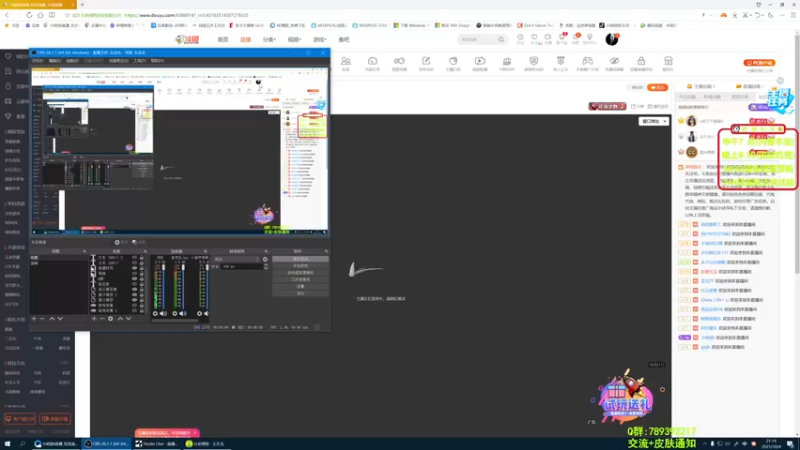Click the crossed-eye icon in streamer toolbar
The width and height of the screenshot is (800, 450).
tap(614, 61)
